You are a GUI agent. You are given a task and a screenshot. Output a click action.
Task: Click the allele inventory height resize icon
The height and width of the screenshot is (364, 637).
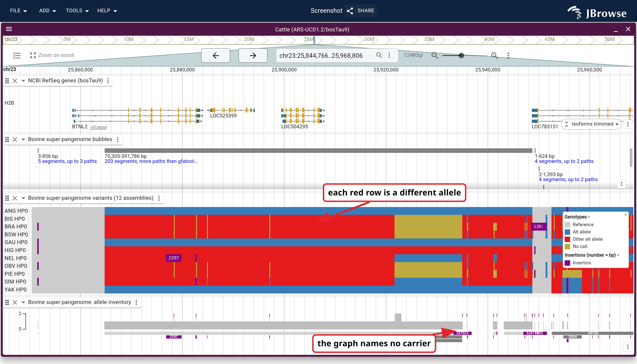pyautogui.click(x=628, y=347)
